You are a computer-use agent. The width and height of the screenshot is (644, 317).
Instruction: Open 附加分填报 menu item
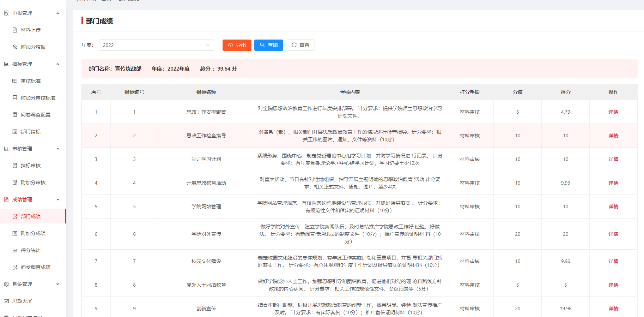[33, 47]
